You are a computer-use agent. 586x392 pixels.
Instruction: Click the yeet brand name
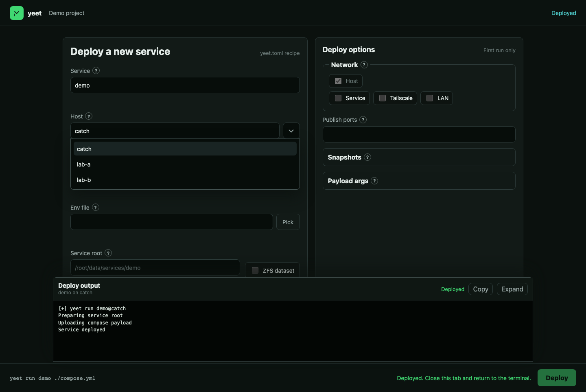coord(35,13)
